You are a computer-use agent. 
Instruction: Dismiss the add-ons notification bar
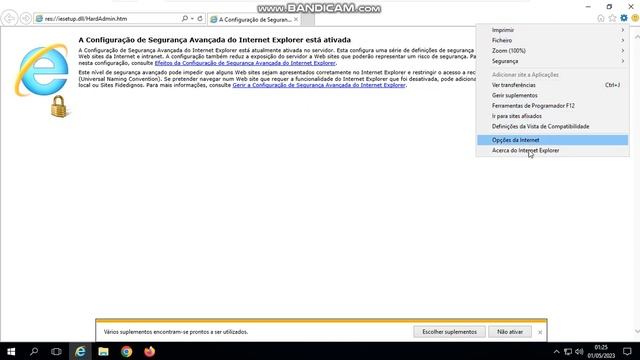(x=540, y=332)
